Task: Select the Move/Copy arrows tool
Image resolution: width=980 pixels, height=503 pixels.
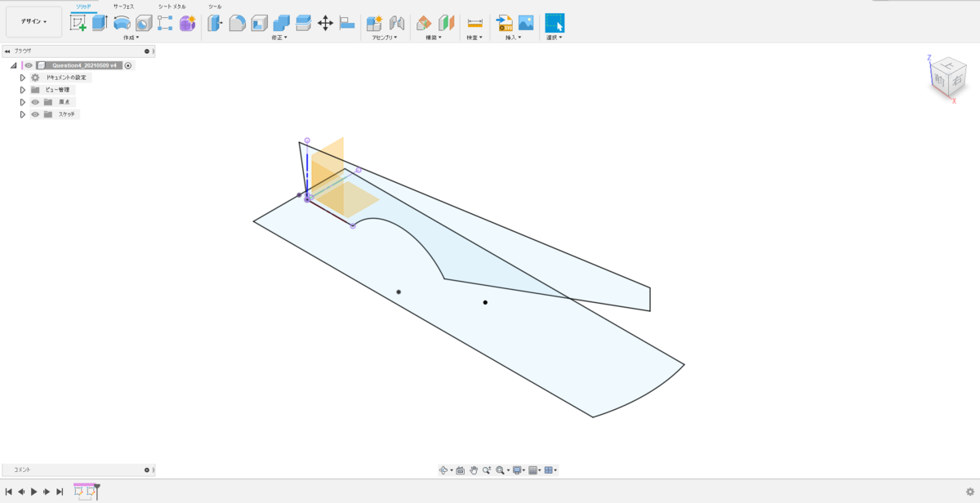Action: pyautogui.click(x=325, y=23)
